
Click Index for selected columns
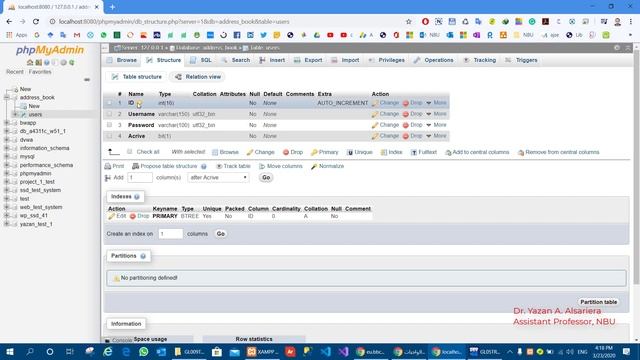point(391,152)
